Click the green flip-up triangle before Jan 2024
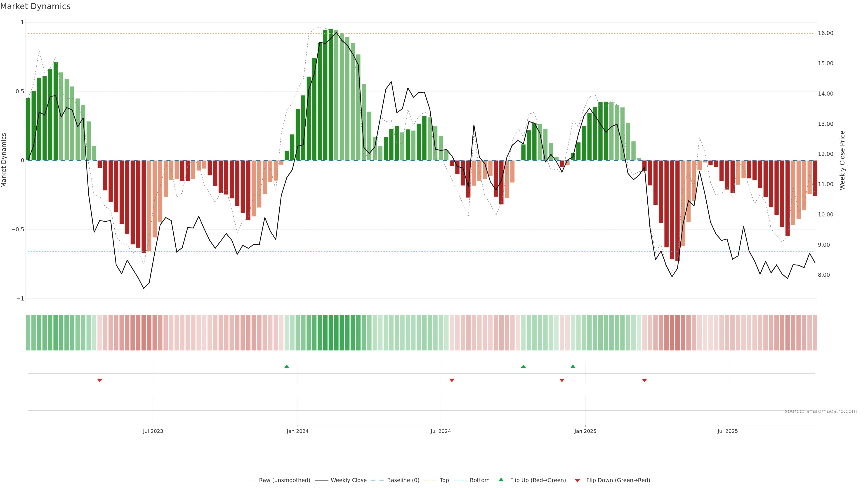The width and height of the screenshot is (868, 488). point(287,366)
